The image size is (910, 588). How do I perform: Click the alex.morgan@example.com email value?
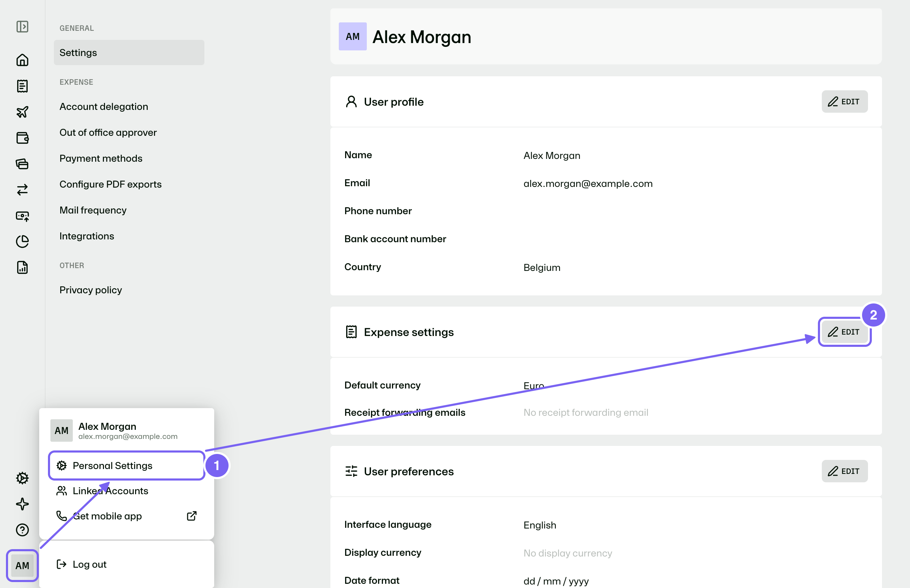[x=588, y=184]
